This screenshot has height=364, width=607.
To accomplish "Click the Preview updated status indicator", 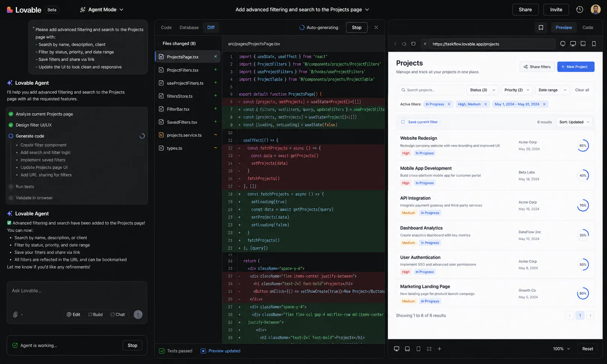I will tap(220, 351).
